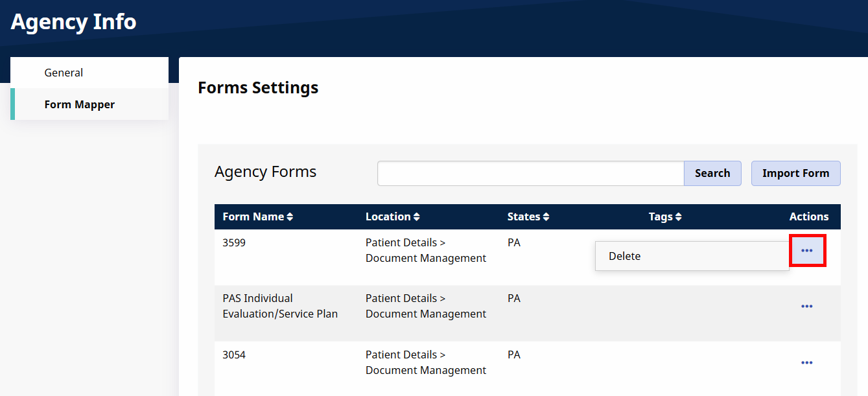868x396 pixels.
Task: Sort by Tags arrows icon
Action: [679, 217]
